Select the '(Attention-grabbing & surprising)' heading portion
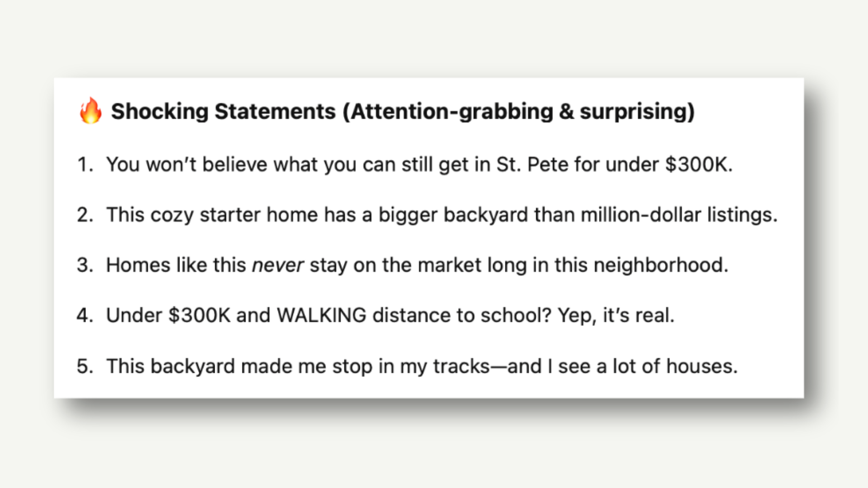Viewport: 868px width, 488px height. click(x=519, y=111)
